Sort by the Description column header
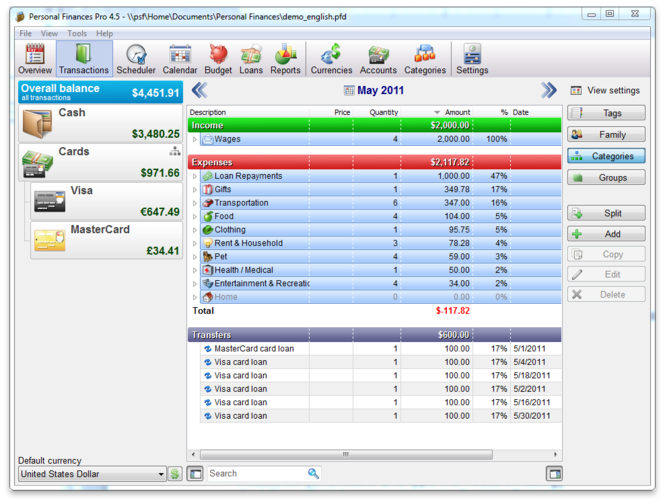 tap(249, 112)
